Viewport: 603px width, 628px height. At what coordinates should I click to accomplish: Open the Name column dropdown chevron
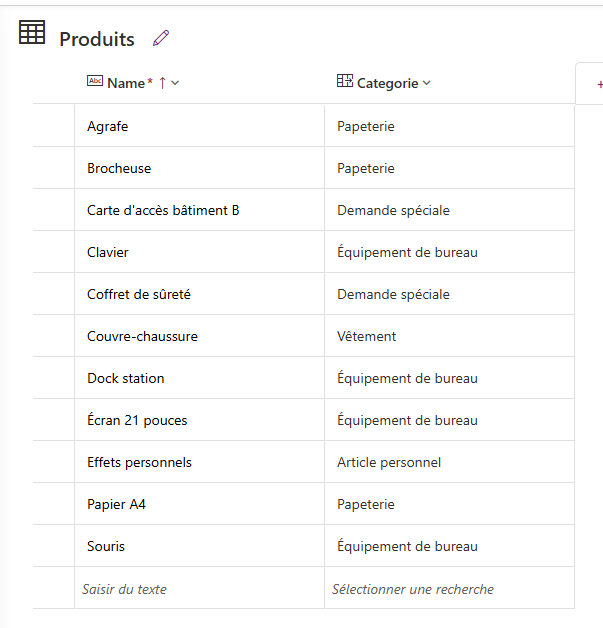(x=175, y=83)
